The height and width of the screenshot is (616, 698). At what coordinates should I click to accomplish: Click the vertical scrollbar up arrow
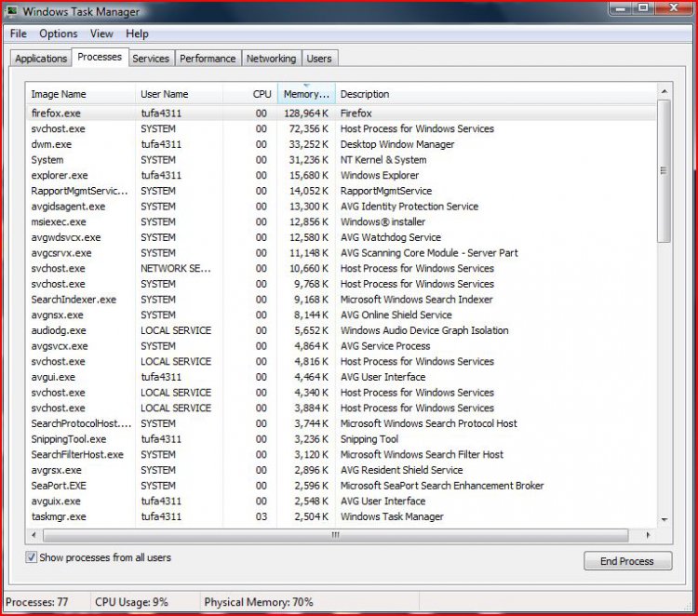pos(664,92)
